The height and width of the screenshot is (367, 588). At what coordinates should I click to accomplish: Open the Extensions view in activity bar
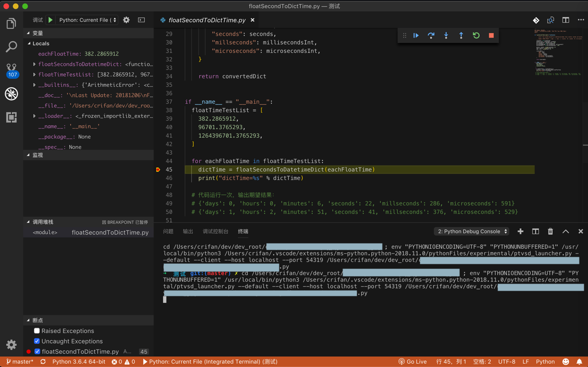11,117
